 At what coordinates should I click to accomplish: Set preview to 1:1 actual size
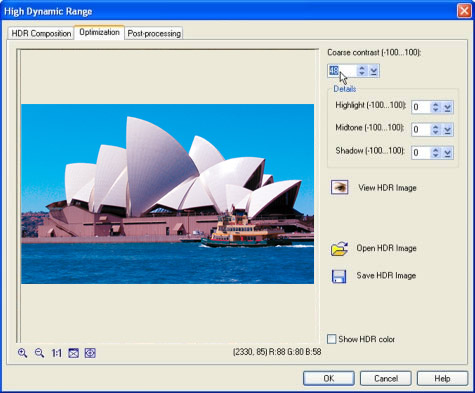pos(57,353)
